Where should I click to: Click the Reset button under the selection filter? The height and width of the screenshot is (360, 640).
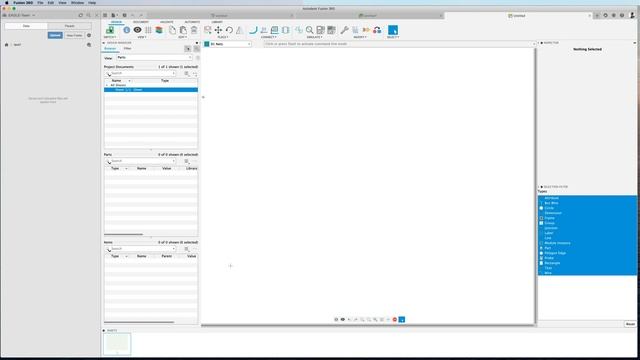[x=630, y=324]
